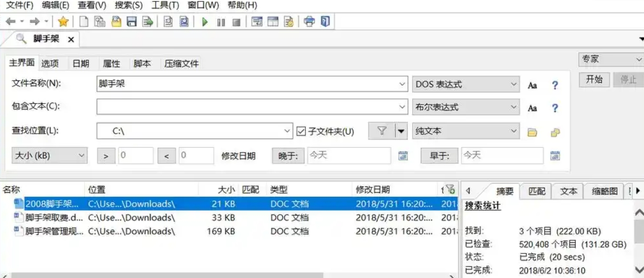Open the 专家 mode dropdown
Screen dimensions: 644x278
point(638,59)
